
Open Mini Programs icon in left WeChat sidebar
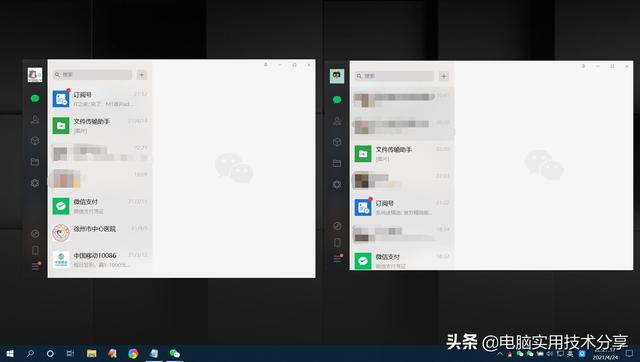pos(35,233)
